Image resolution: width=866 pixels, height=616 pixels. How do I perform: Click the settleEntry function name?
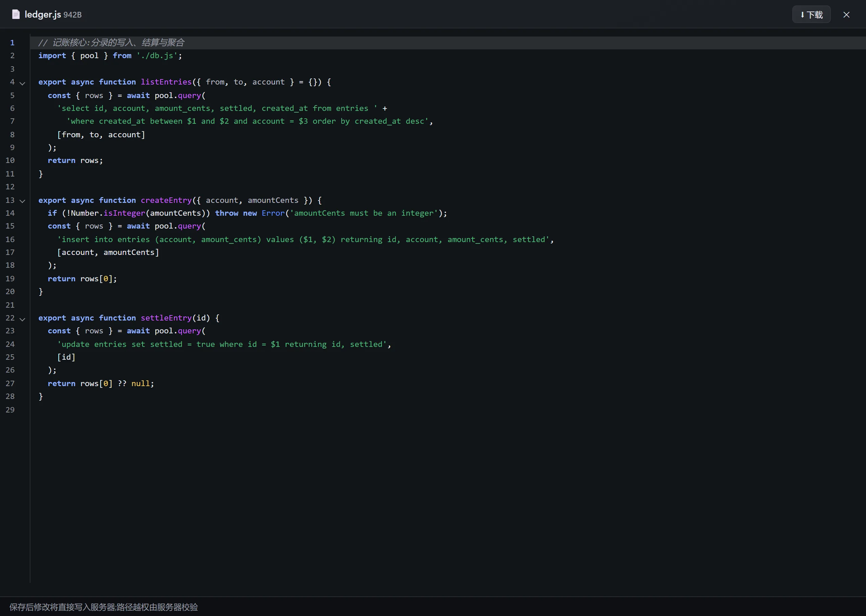[x=166, y=318]
